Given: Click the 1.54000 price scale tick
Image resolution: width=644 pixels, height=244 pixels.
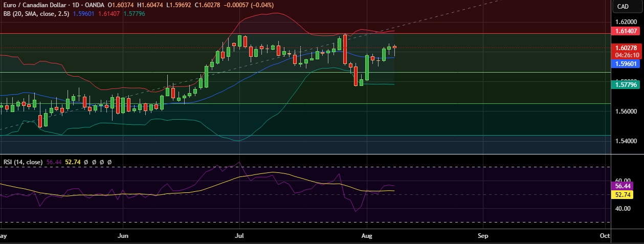Looking at the screenshot, I should pos(626,141).
